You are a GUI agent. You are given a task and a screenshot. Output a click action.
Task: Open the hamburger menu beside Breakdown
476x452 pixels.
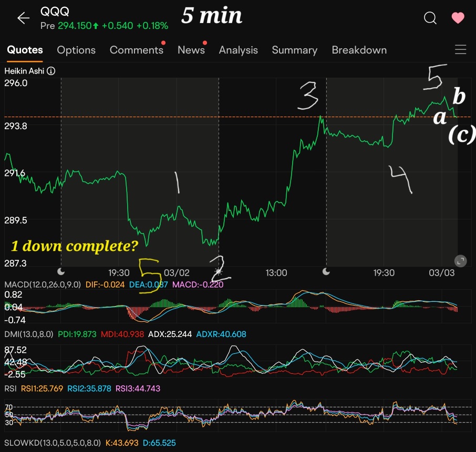pos(461,49)
